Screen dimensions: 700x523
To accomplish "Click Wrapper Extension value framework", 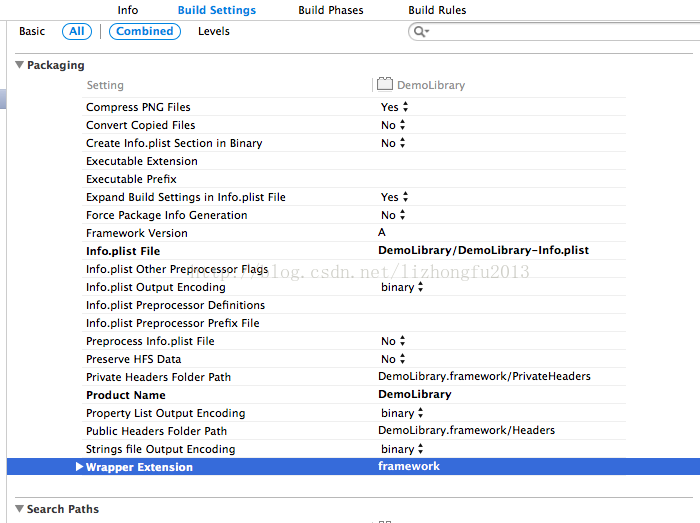I will click(x=409, y=466).
